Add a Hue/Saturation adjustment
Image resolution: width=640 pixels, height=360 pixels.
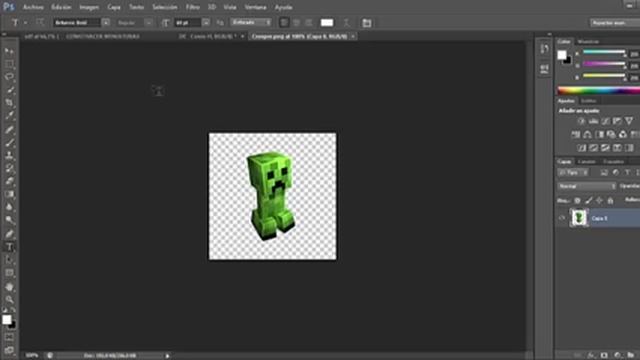tap(576, 134)
